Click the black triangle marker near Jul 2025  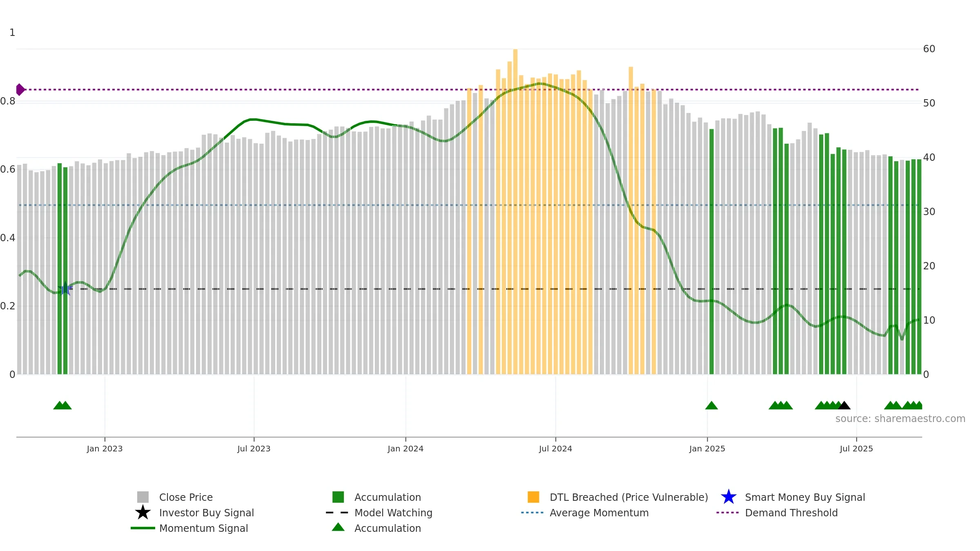[x=844, y=405]
